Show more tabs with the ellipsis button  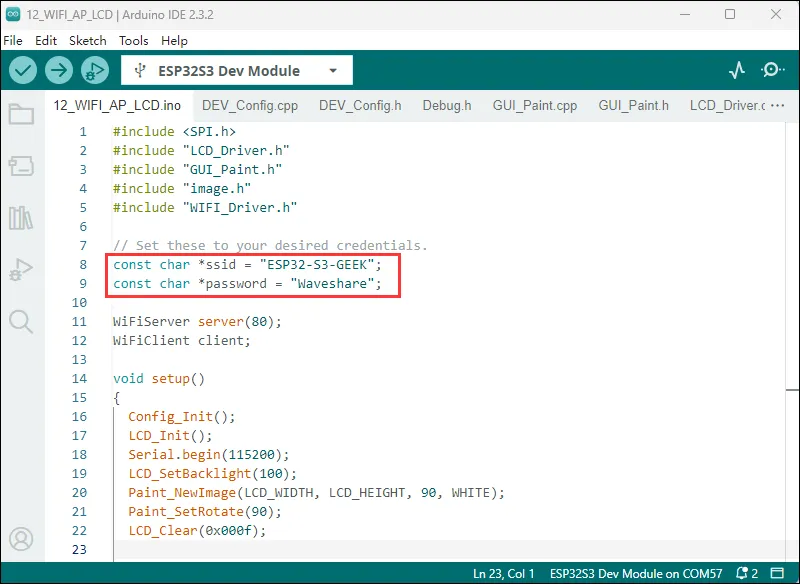(x=777, y=105)
